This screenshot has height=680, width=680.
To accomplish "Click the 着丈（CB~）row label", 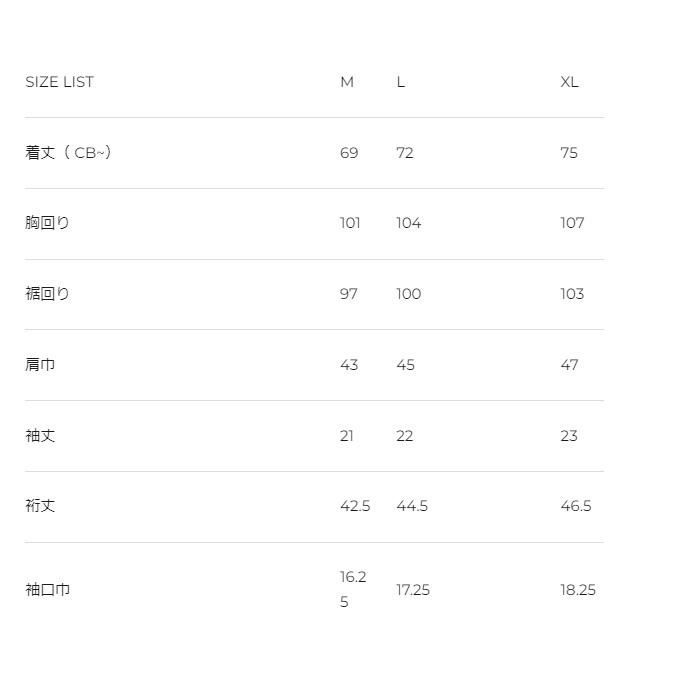I will point(68,153).
